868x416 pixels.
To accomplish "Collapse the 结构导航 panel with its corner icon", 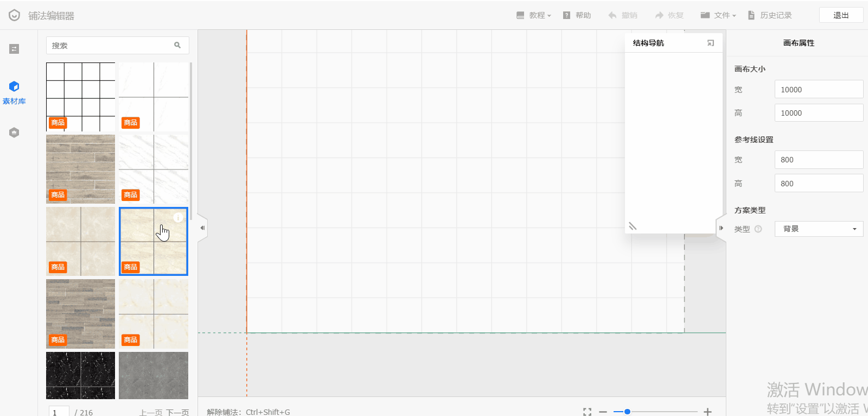I will pyautogui.click(x=711, y=43).
